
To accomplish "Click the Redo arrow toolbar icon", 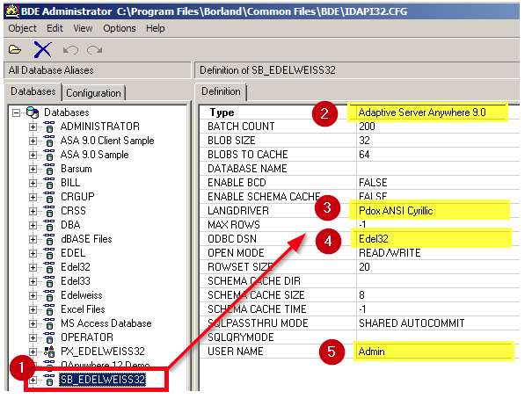I will tap(94, 50).
